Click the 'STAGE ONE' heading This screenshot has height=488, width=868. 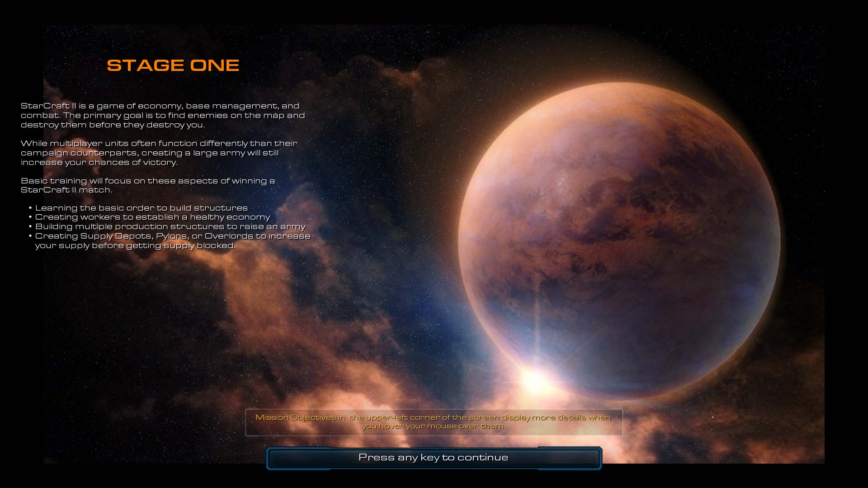pyautogui.click(x=173, y=65)
